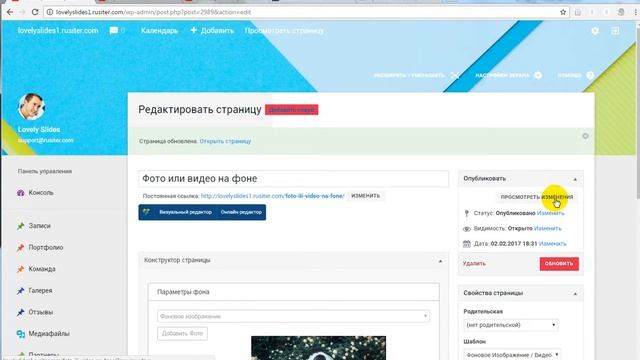
Task: Click the user avatar photo
Action: [31, 107]
